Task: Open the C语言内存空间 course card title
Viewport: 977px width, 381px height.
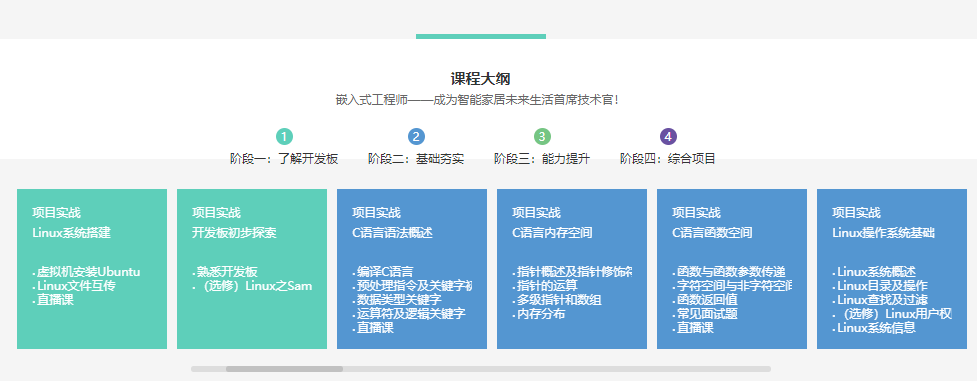Action: (x=552, y=233)
